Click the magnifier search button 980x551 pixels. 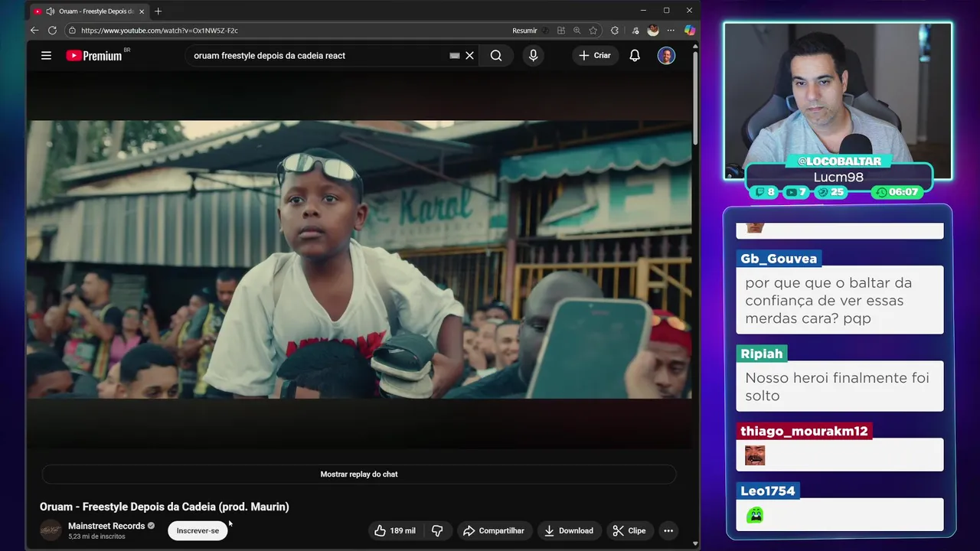coord(496,55)
